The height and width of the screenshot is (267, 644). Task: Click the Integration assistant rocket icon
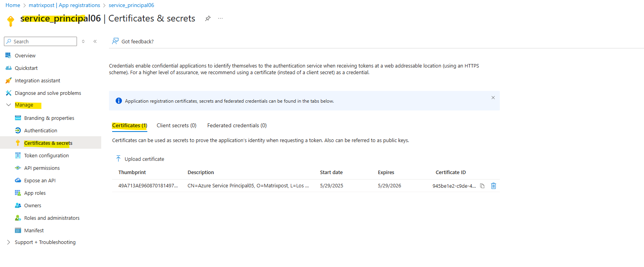[x=8, y=80]
